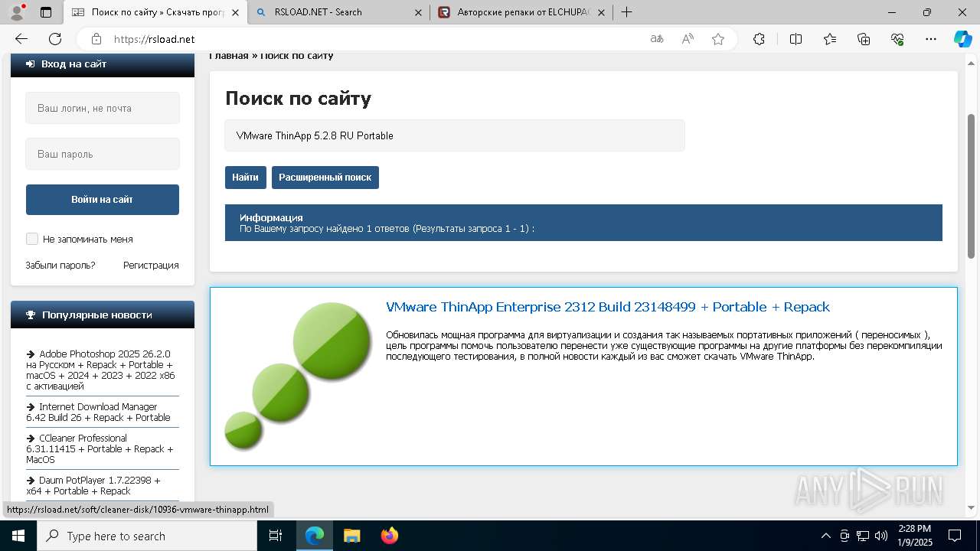Switch to 'Поиск по сайту' tab
This screenshot has width=980, height=551.
(x=155, y=12)
